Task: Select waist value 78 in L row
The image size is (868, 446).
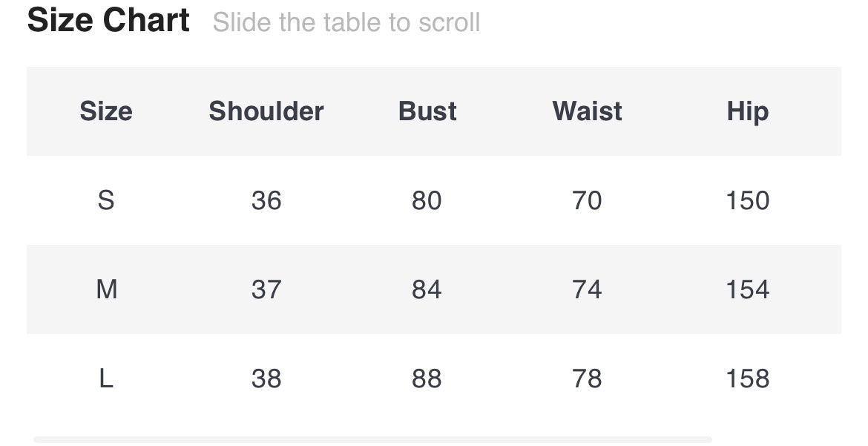Action: (x=587, y=378)
